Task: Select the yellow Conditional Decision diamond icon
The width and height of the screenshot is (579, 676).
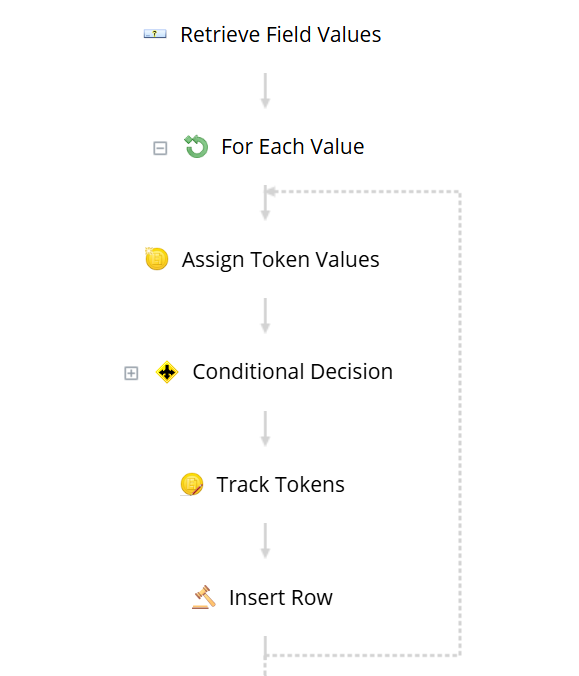Action: (167, 372)
